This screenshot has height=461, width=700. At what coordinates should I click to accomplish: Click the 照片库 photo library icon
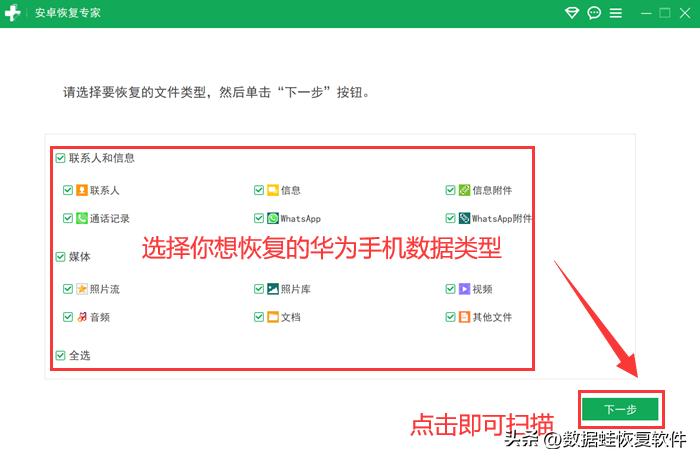coord(273,289)
